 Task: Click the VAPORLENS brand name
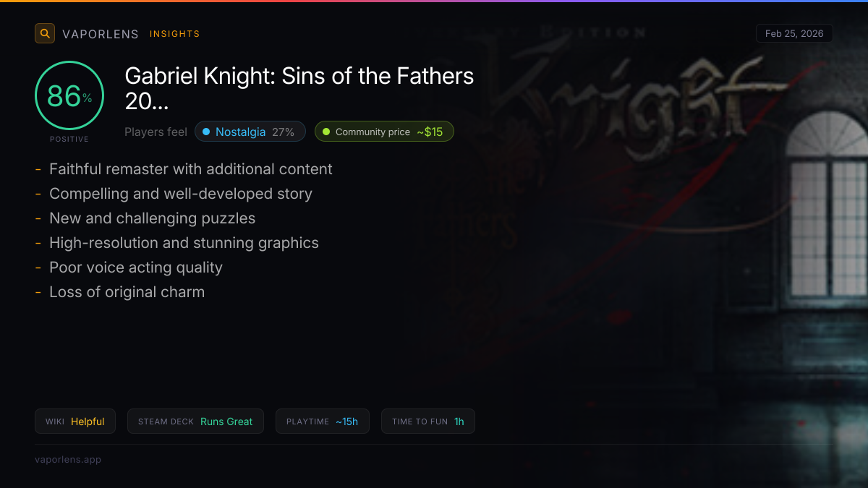(x=100, y=34)
